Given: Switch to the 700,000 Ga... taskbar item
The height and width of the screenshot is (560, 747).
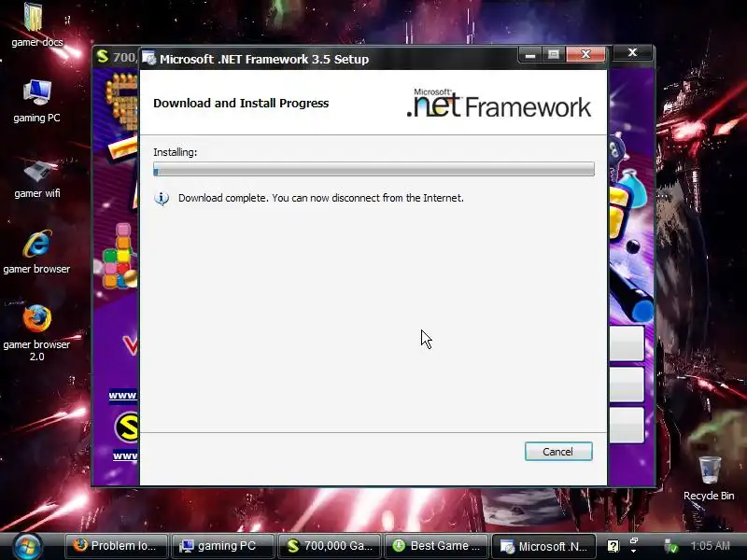Looking at the screenshot, I should (x=330, y=546).
